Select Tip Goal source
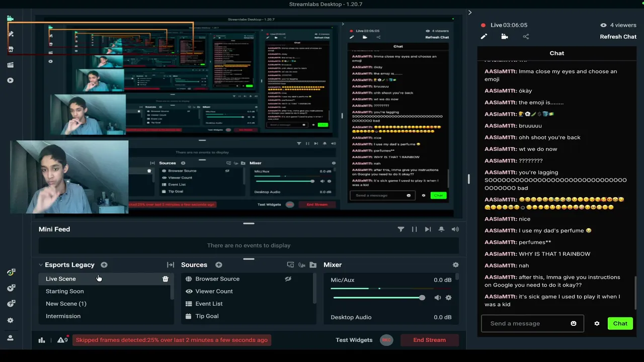Viewport: 644px width, 362px height. pos(247,316)
